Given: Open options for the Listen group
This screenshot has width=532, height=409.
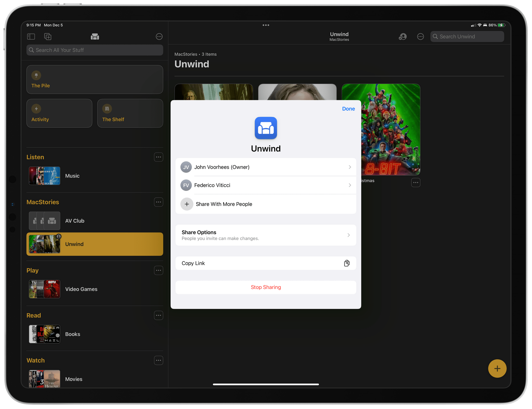Looking at the screenshot, I should [x=158, y=157].
